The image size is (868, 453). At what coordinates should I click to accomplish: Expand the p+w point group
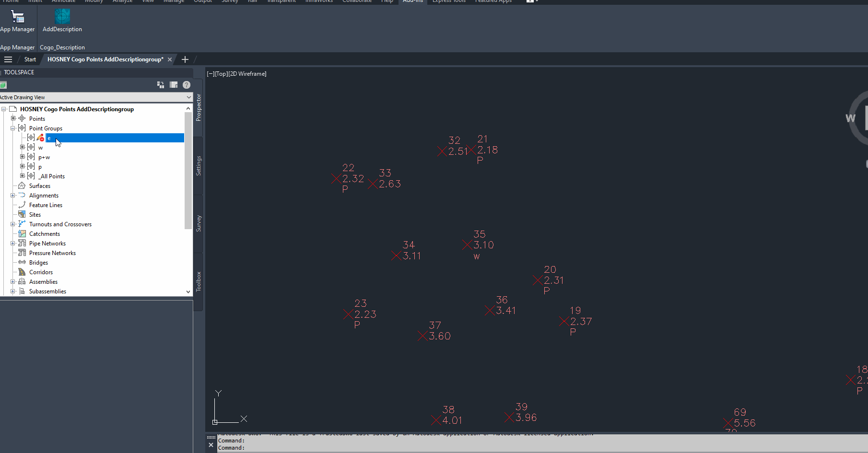pyautogui.click(x=22, y=157)
